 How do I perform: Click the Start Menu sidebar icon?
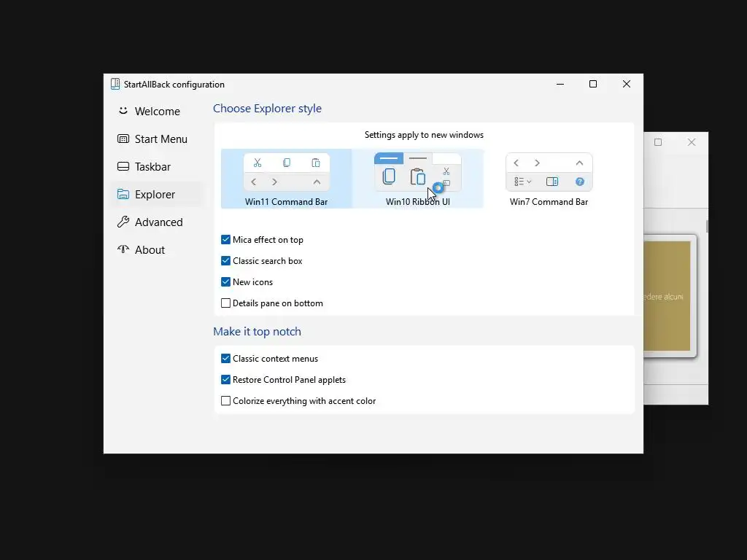pos(123,139)
